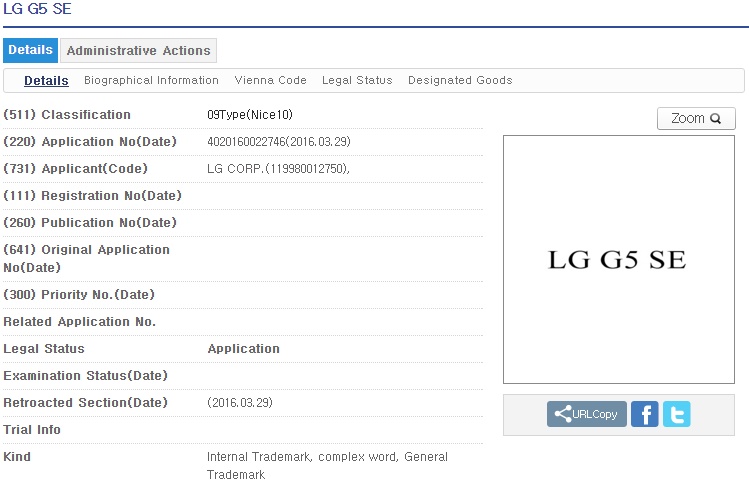Click the (260) Publication No(Date) label

pyautogui.click(x=90, y=223)
